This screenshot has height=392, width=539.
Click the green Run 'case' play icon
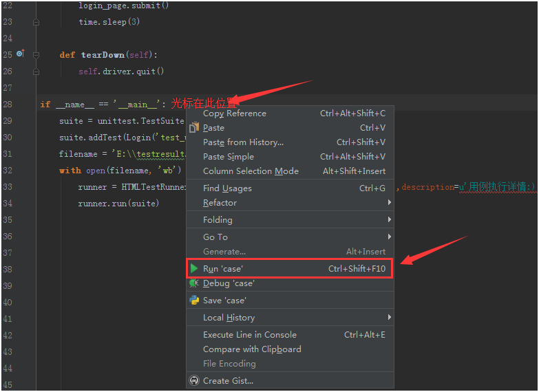195,268
